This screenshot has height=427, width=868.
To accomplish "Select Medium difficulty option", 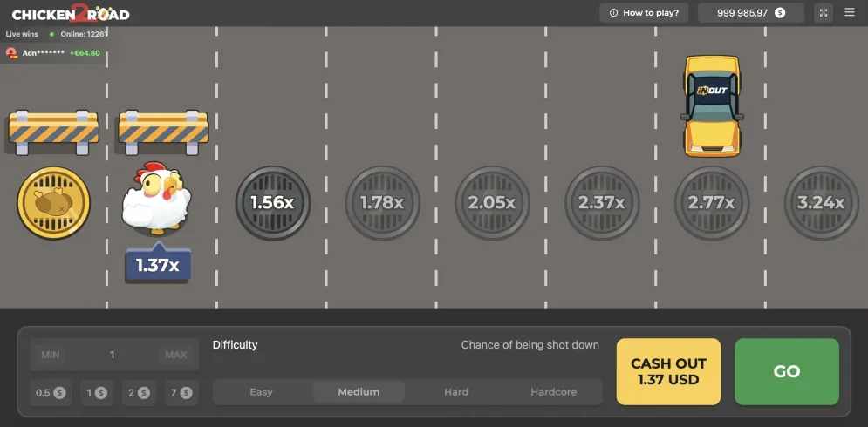I will (x=359, y=392).
